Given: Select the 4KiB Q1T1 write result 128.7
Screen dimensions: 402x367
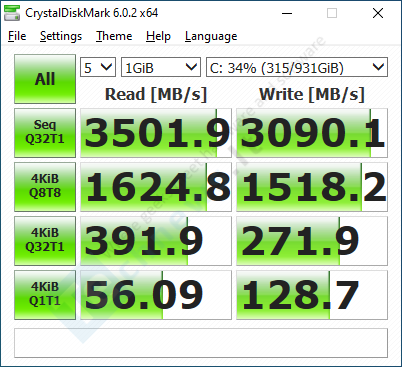Looking at the screenshot, I should pyautogui.click(x=312, y=295).
